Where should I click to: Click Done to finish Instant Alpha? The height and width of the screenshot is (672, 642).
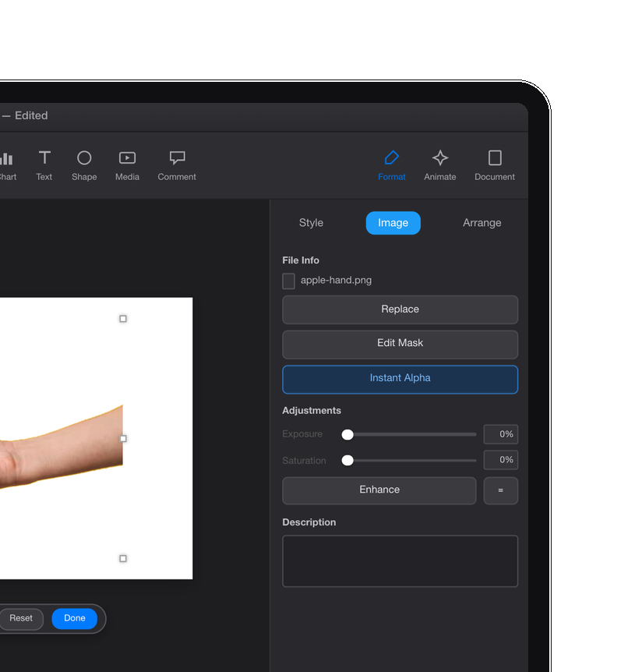pyautogui.click(x=75, y=618)
